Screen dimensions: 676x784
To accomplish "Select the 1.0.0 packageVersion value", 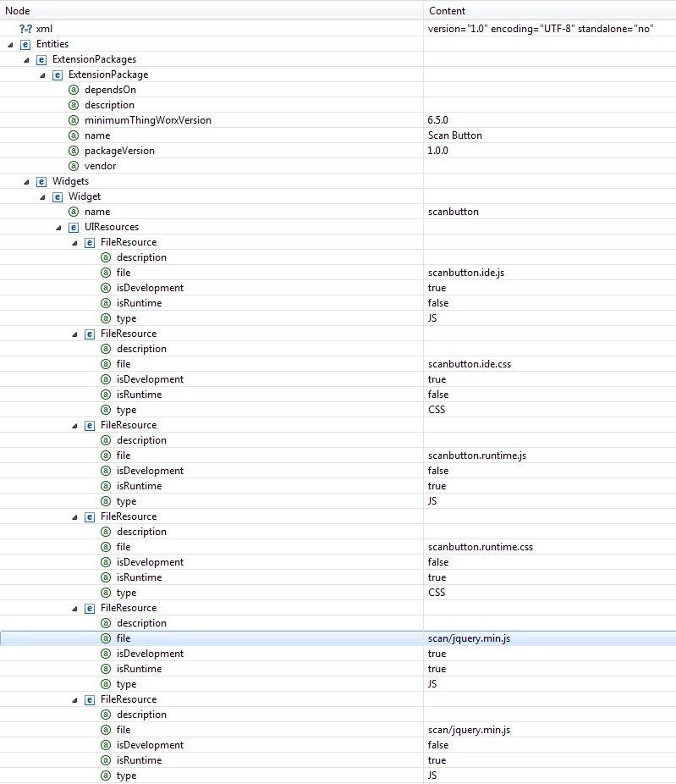I will (437, 151).
